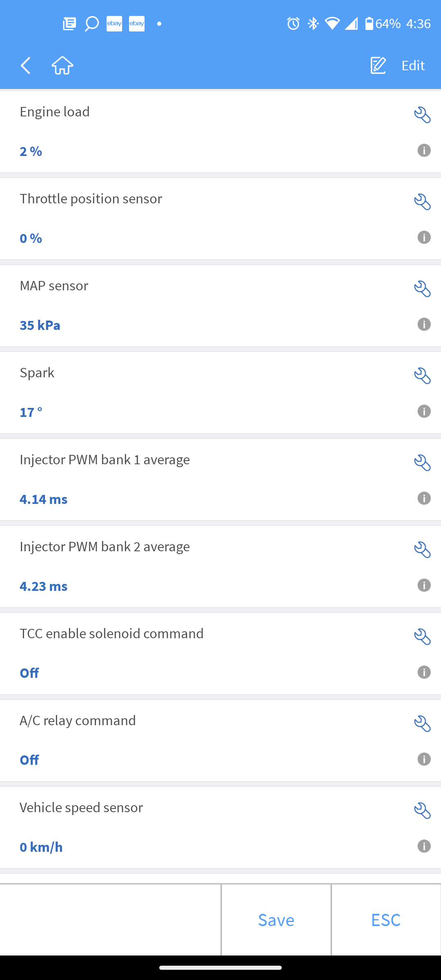
Task: Show info for Spark value
Action: click(x=424, y=411)
